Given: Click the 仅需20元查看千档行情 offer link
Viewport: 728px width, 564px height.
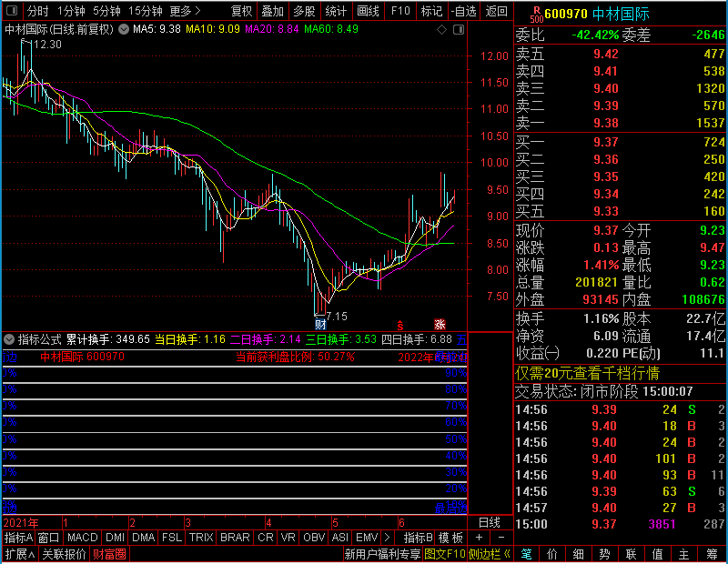Looking at the screenshot, I should pos(587,373).
